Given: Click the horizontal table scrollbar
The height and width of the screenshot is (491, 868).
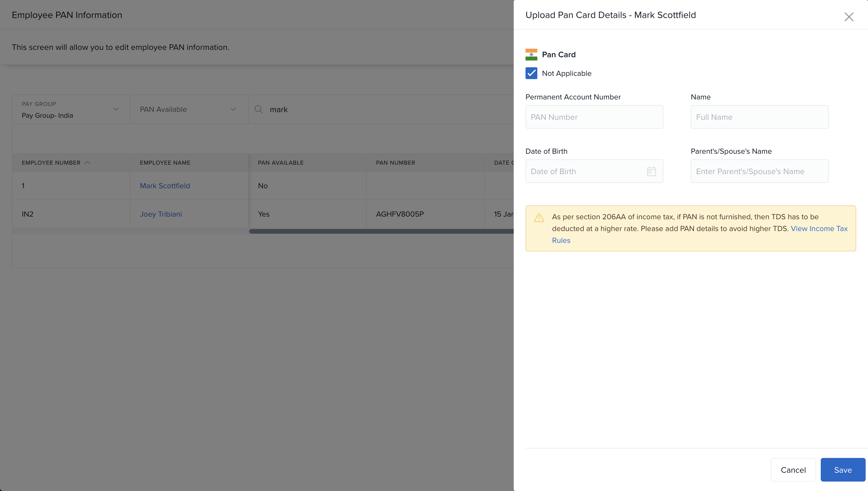Looking at the screenshot, I should pos(381,231).
